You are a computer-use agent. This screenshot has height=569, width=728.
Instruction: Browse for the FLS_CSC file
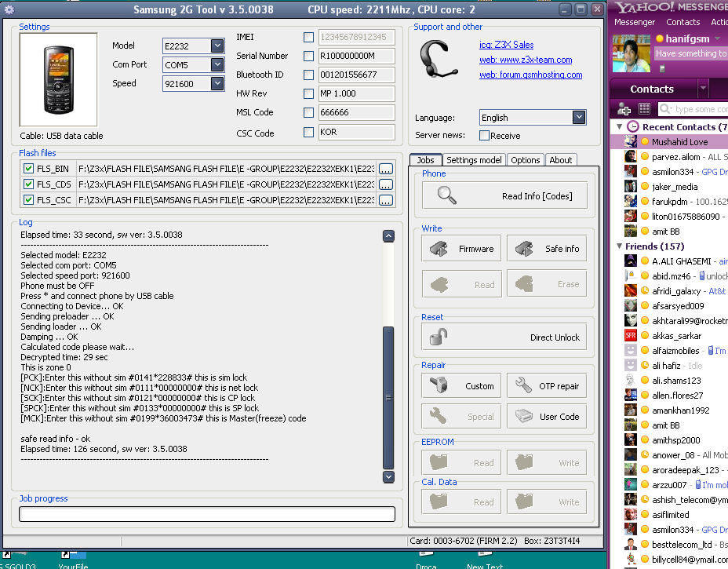point(386,200)
